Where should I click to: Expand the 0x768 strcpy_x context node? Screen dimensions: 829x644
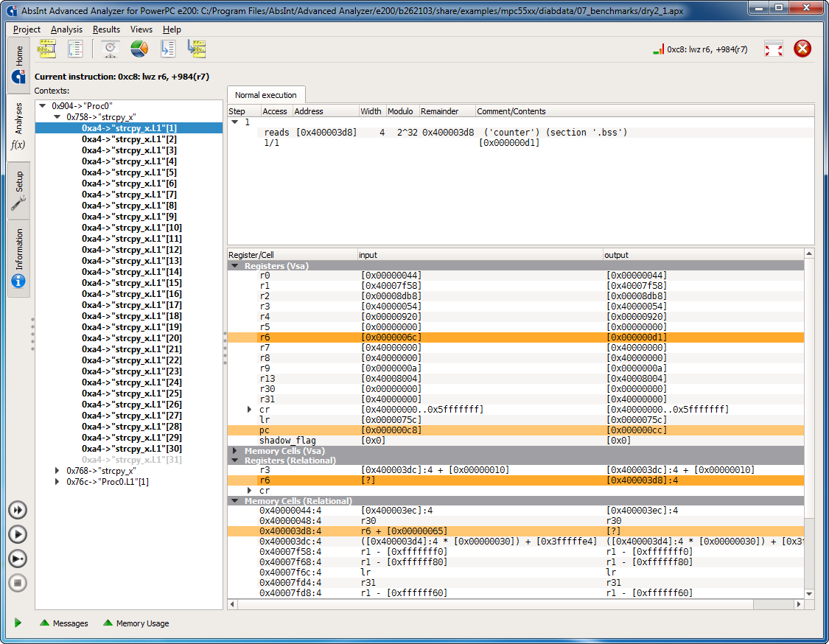click(58, 471)
